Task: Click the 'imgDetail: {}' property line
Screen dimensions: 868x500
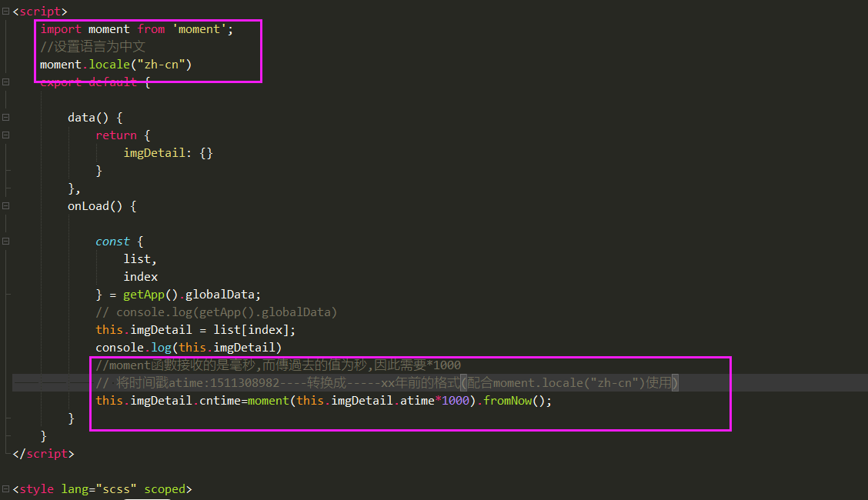Action: click(168, 153)
